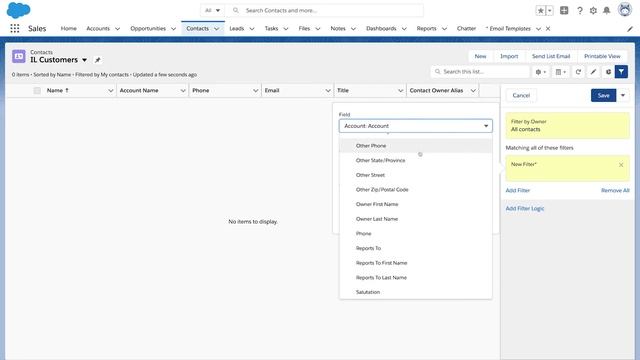Choose Other State/Province option
Viewport: 640px width, 360px height.
(x=416, y=160)
